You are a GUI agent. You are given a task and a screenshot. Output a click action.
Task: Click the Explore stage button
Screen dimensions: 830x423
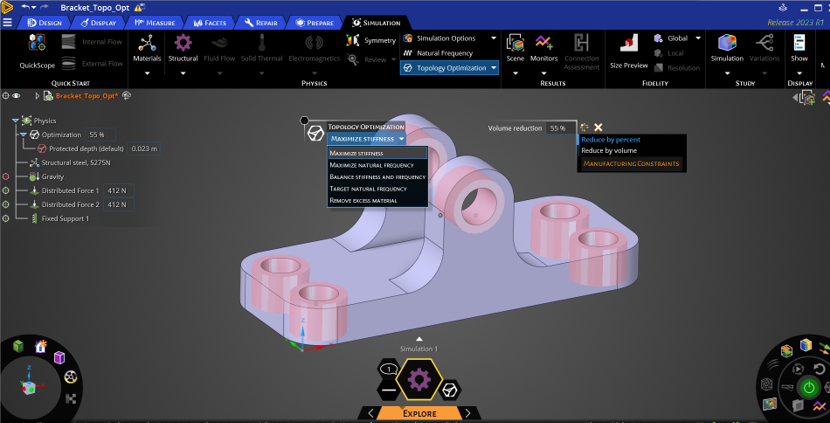419,413
